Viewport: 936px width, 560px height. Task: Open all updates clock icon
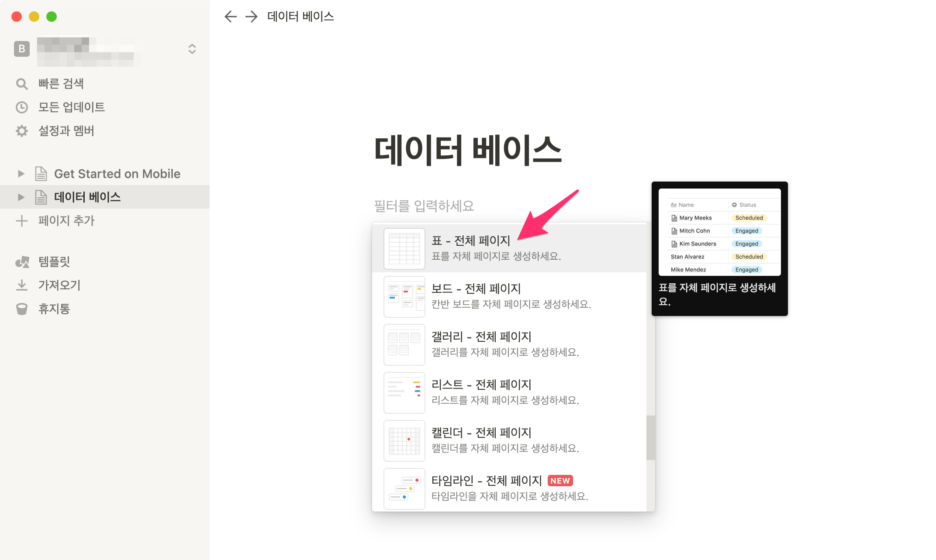pos(22,107)
